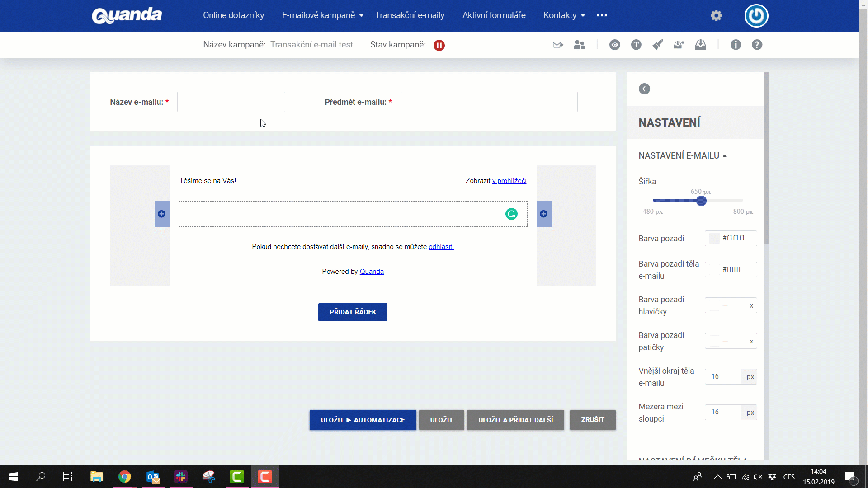The width and height of the screenshot is (868, 488).
Task: Toggle the campaign status pause button
Action: tap(439, 45)
